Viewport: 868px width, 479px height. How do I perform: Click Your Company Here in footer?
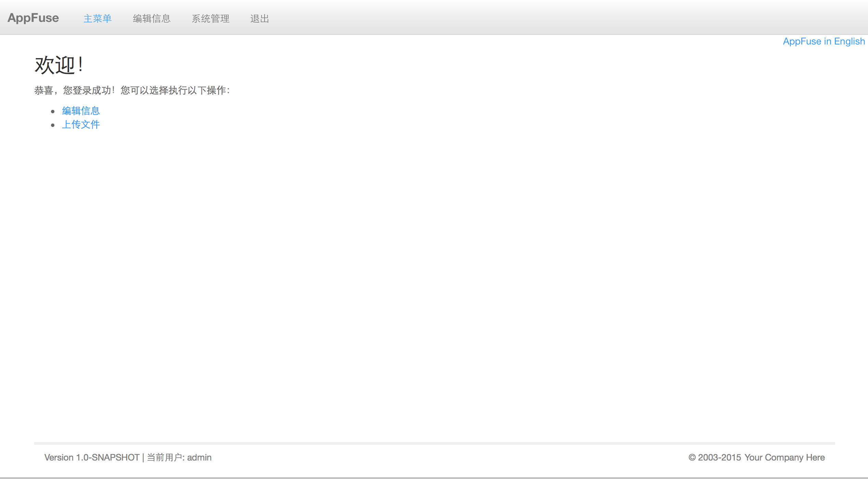click(784, 457)
